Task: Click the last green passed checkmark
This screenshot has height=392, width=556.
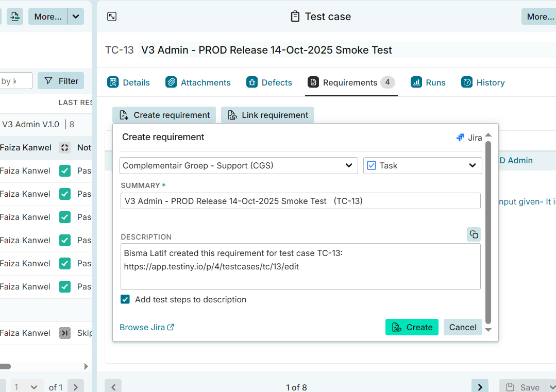Action: (64, 286)
